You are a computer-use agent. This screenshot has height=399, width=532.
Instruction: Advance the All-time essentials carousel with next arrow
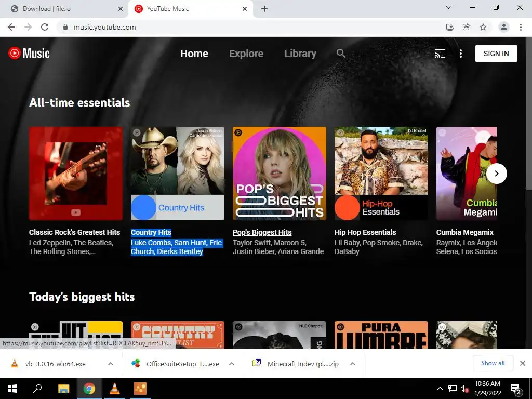497,174
